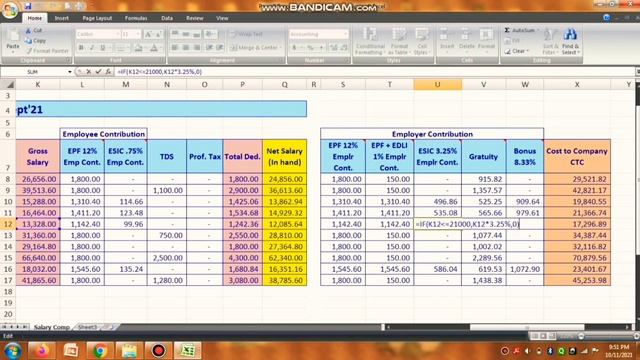This screenshot has width=640, height=360.
Task: Click the Enter checkmark in formula bar
Action: 98,72
